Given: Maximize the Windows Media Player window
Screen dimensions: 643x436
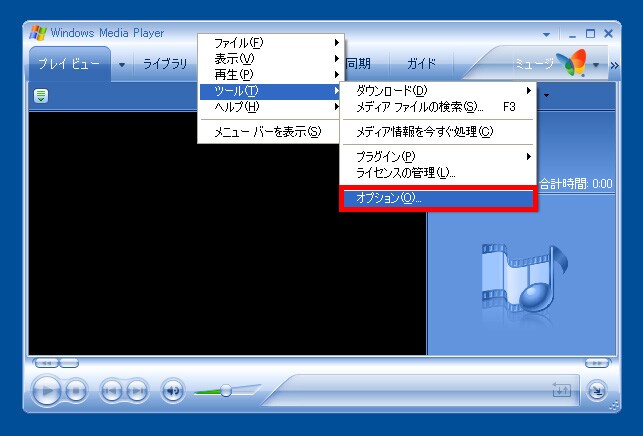Looking at the screenshot, I should 591,34.
